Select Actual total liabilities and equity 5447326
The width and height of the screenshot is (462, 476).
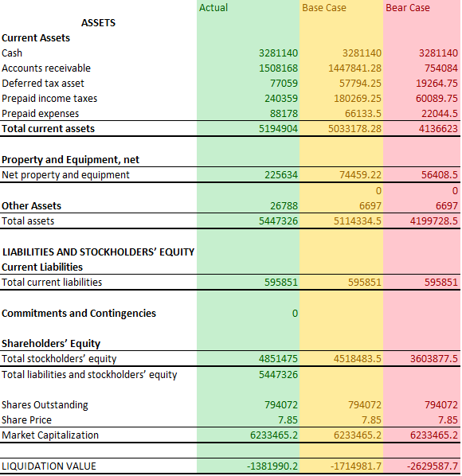click(248, 375)
